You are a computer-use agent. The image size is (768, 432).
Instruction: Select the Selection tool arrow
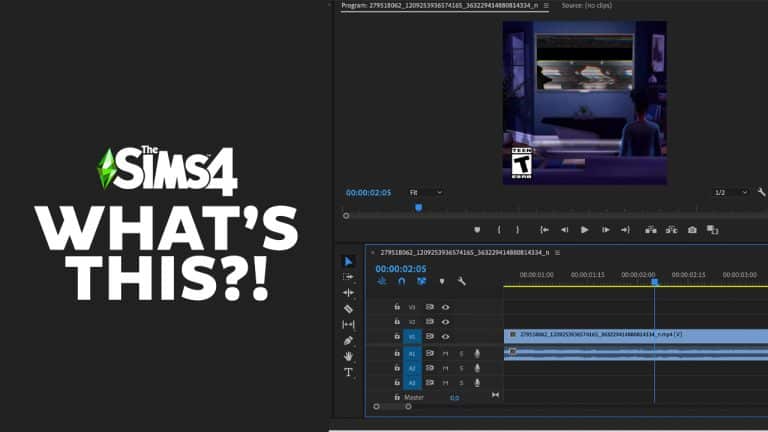click(348, 262)
